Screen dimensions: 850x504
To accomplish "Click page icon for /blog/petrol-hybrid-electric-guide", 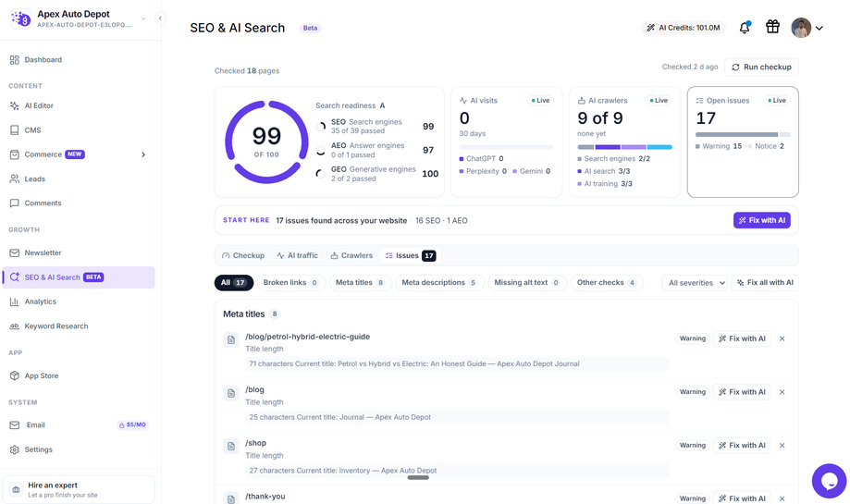I will click(x=231, y=339).
